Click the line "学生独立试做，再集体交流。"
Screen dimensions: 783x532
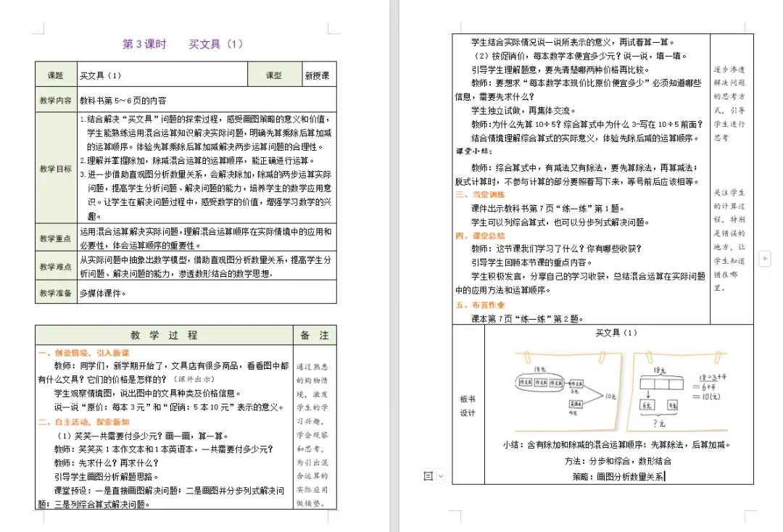click(523, 110)
